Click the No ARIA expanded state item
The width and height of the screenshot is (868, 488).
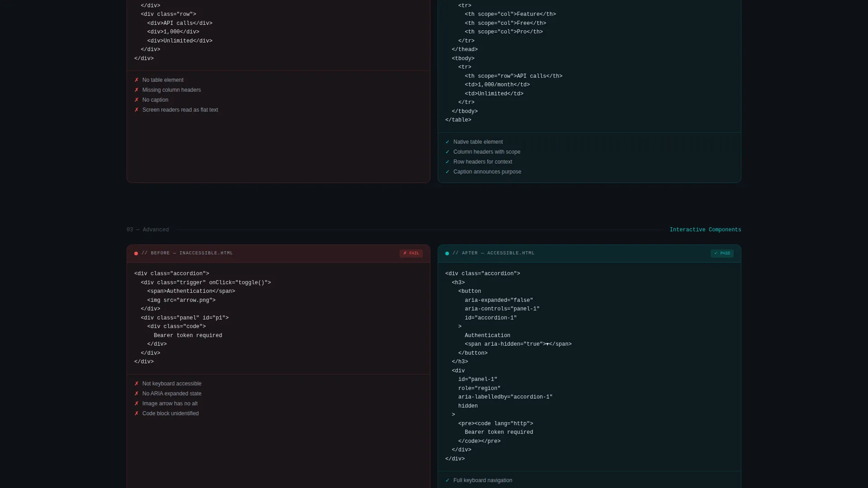[x=172, y=394]
